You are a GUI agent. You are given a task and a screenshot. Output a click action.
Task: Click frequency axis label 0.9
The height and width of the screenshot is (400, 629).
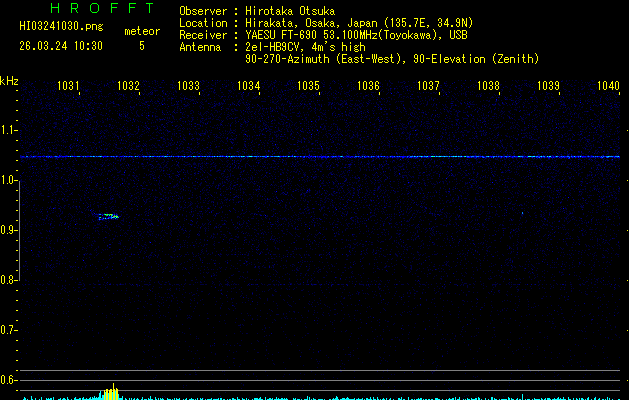coord(8,230)
